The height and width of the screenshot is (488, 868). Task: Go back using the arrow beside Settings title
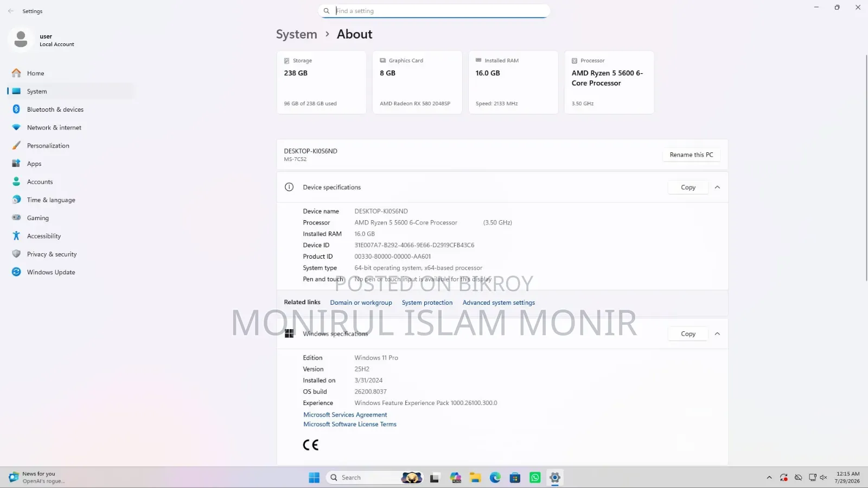pos(11,11)
